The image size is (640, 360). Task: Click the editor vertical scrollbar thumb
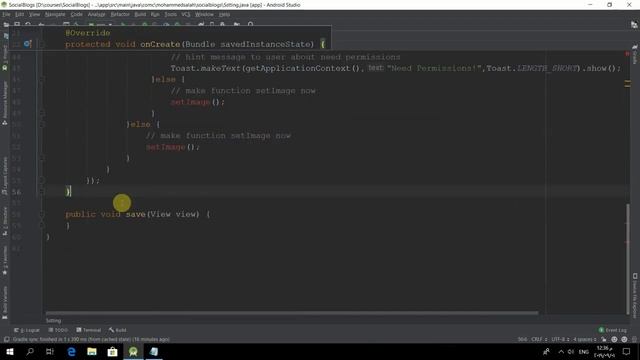point(628,259)
